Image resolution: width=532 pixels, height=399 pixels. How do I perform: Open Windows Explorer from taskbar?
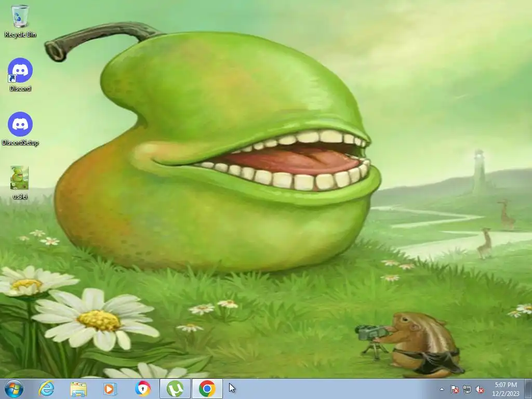(78, 389)
